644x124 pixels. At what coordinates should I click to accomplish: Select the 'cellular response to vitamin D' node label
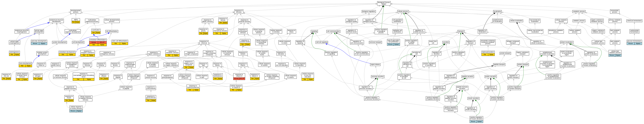coord(236,87)
